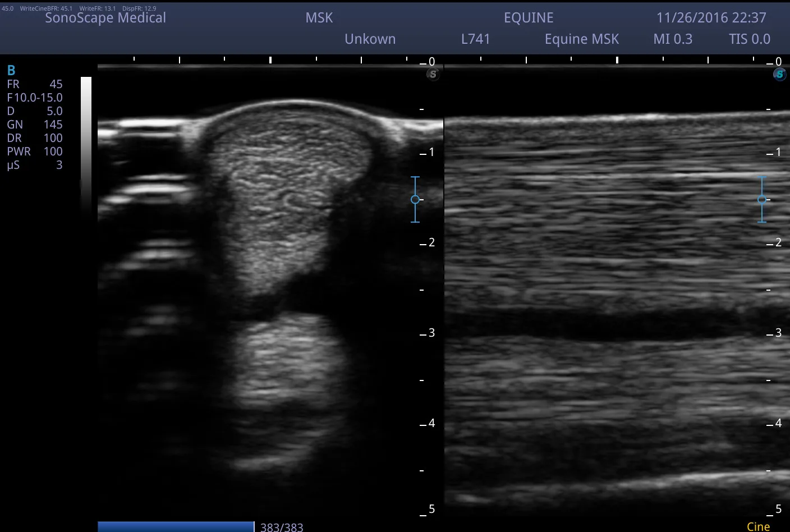Activate the blue S marker on the longitudinal image

(779, 74)
